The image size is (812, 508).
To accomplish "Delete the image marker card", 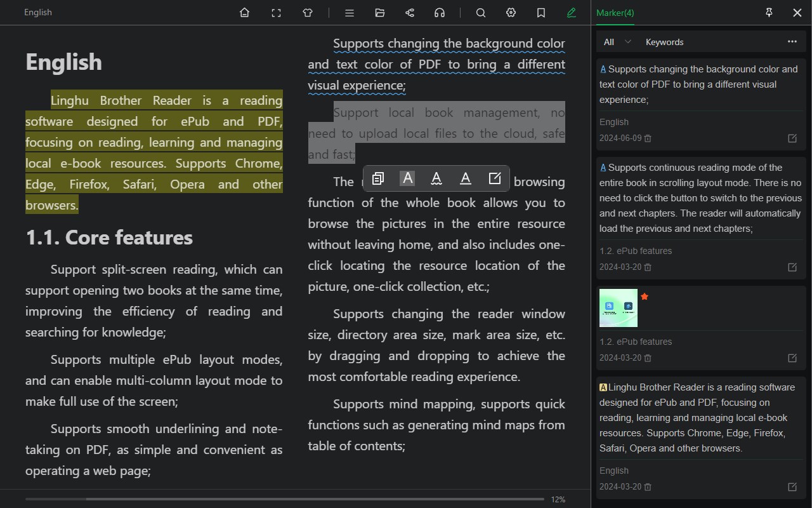I will (648, 358).
